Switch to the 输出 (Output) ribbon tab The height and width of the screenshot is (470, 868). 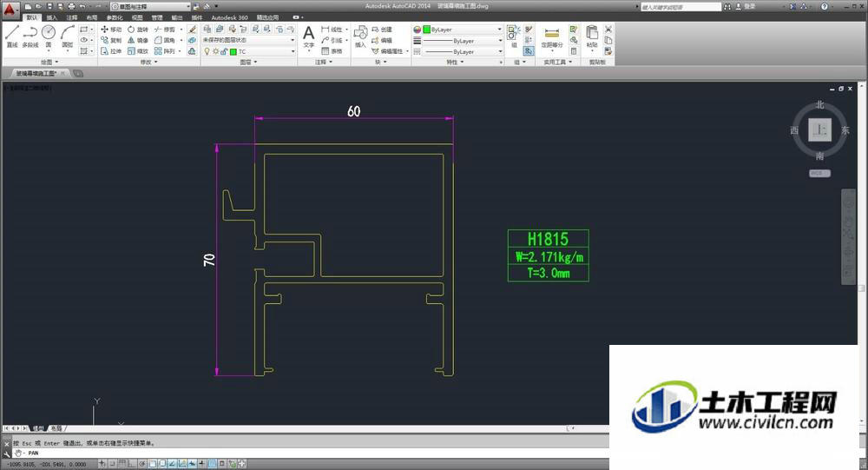click(x=177, y=17)
